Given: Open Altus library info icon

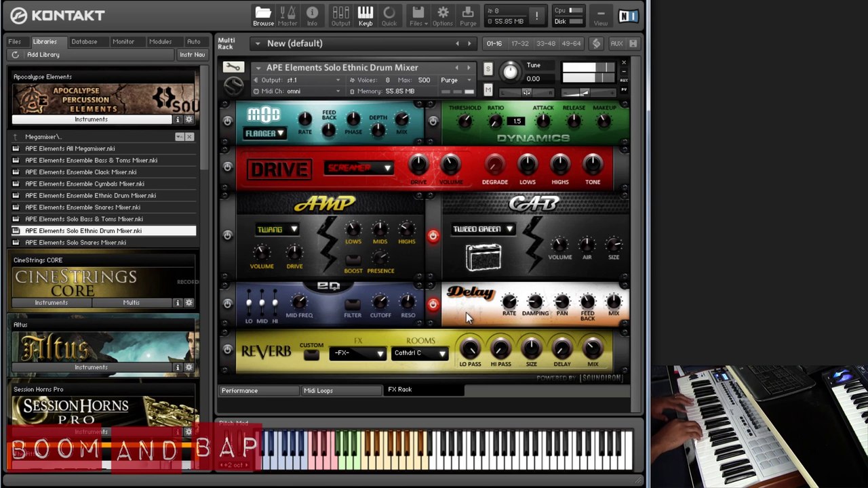Looking at the screenshot, I should pos(178,367).
